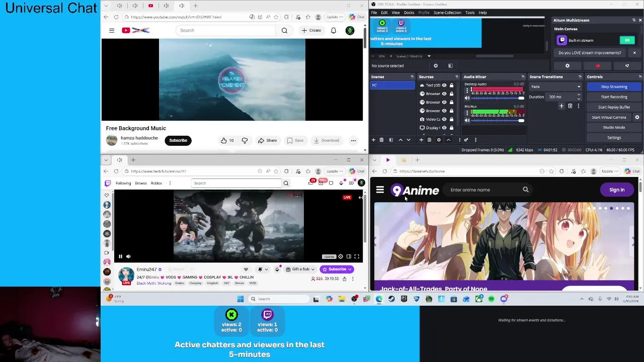Enable Studio Mode in OBS
Screen dimensions: 644x362
tap(614, 128)
